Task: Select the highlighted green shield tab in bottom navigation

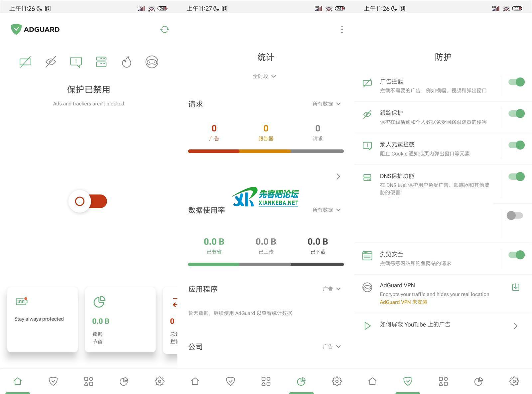Action: (408, 381)
